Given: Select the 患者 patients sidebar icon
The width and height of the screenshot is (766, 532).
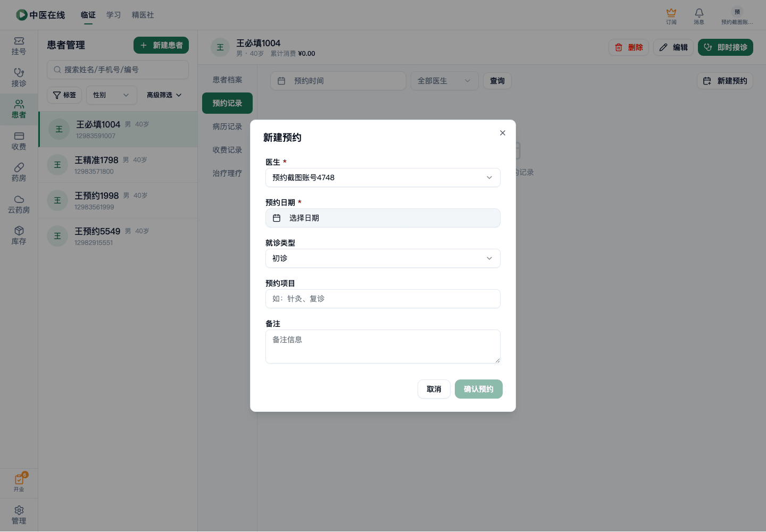Looking at the screenshot, I should [x=19, y=109].
